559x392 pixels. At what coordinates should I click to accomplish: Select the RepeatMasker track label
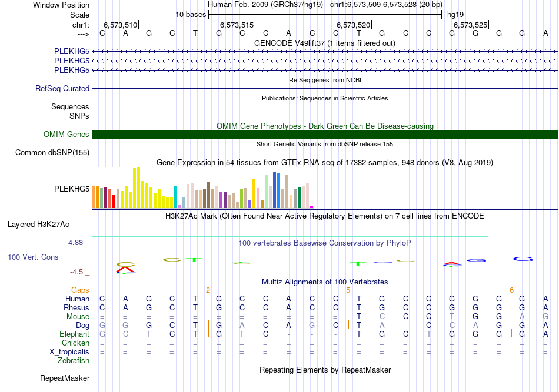[x=65, y=378]
